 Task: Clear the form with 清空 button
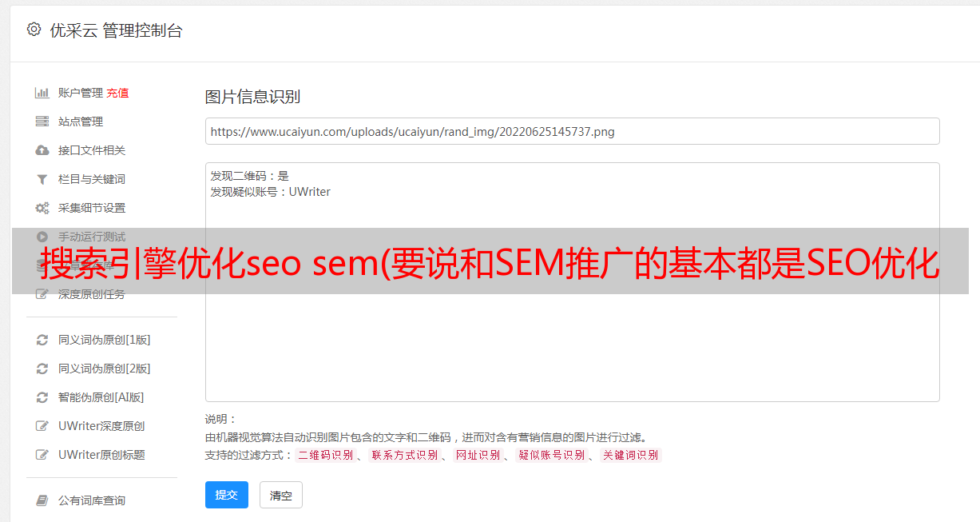pos(281,495)
